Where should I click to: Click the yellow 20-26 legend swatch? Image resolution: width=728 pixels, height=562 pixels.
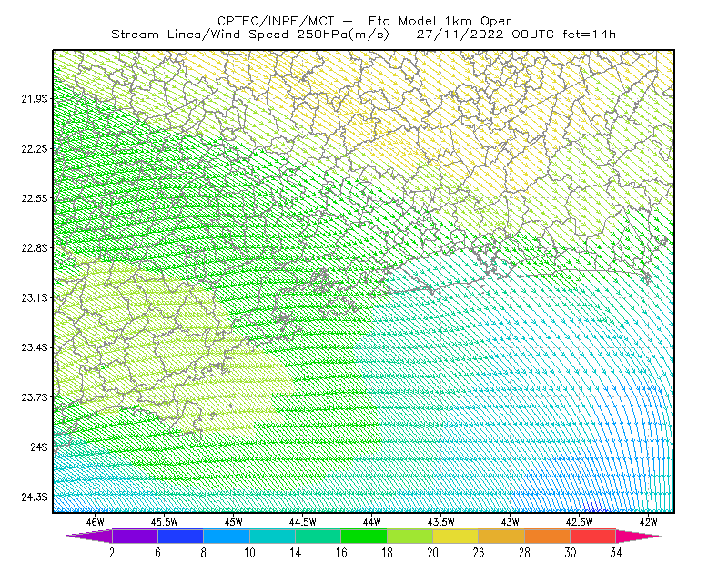tap(456, 536)
